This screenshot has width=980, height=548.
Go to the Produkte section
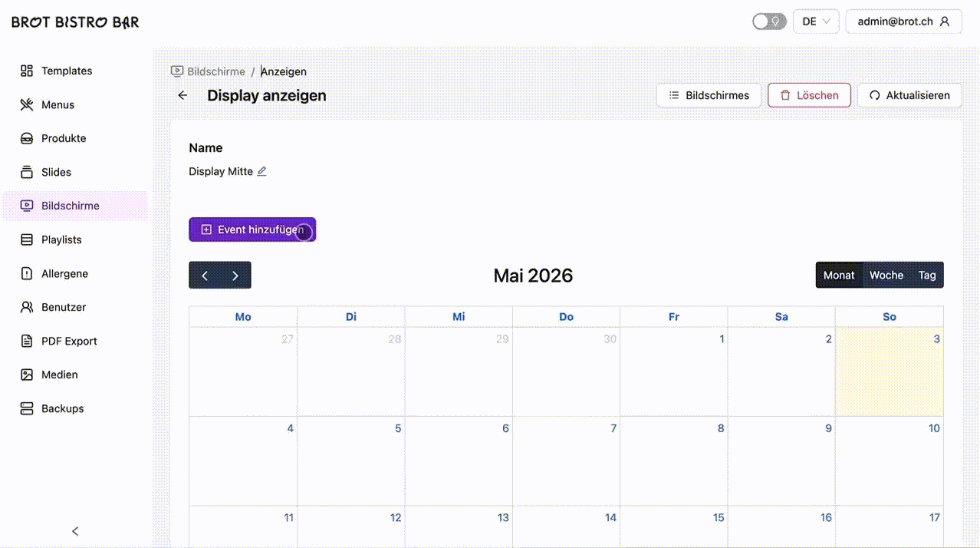(x=74, y=138)
